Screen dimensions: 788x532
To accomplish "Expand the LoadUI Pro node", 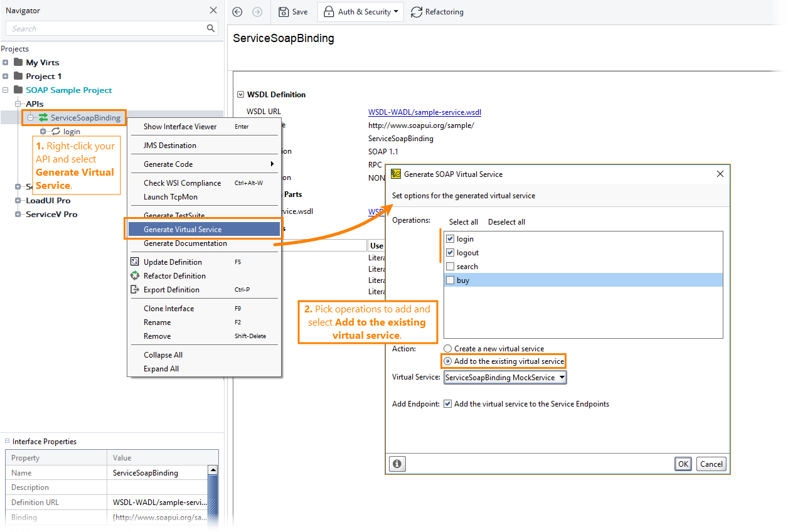I will click(x=19, y=200).
